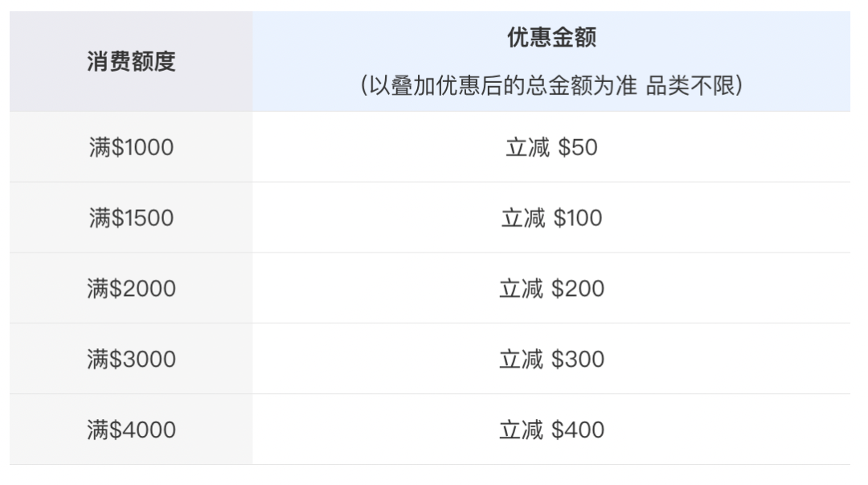Click the $50 amount text
Screen dimensions: 868x485
578,147
